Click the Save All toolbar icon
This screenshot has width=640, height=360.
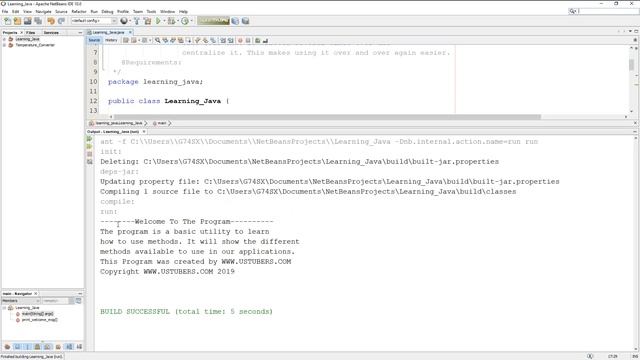[x=38, y=21]
